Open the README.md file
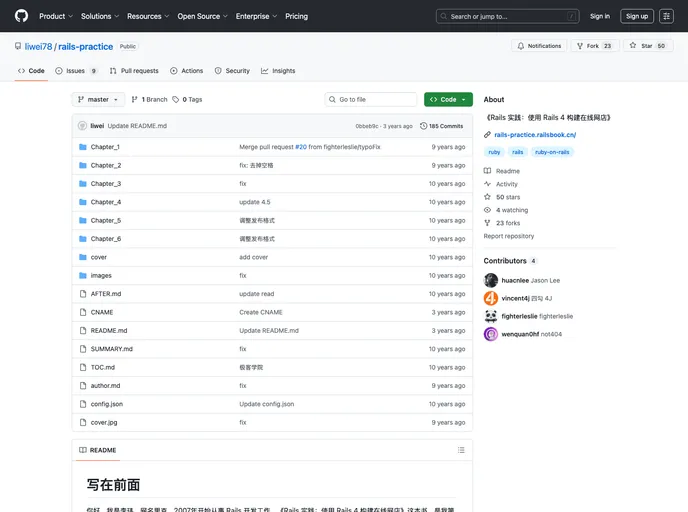688x512 pixels. click(x=109, y=330)
